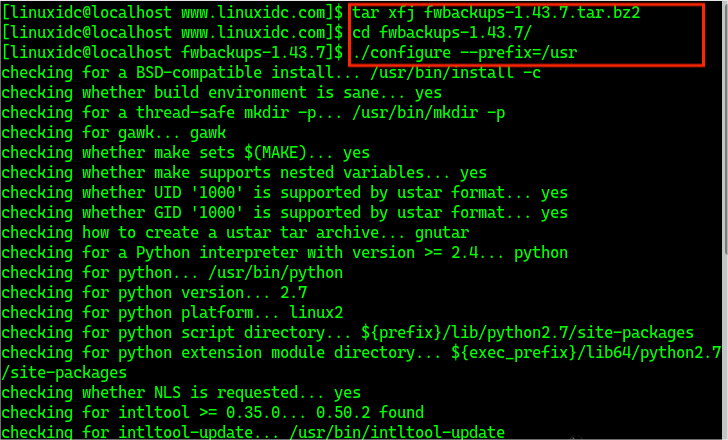Click the UID '1000' ustar format line
The height and width of the screenshot is (440, 728).
click(284, 192)
